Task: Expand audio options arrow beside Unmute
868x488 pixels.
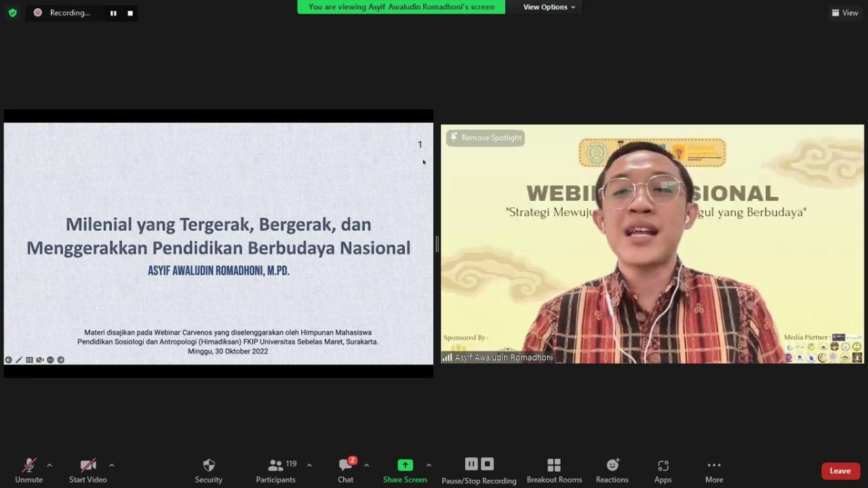Action: pyautogui.click(x=50, y=465)
